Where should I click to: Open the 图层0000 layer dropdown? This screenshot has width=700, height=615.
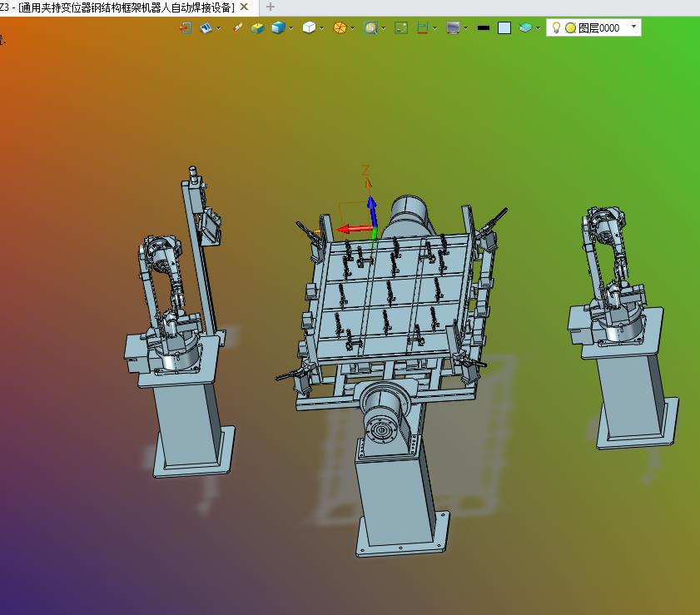point(633,27)
